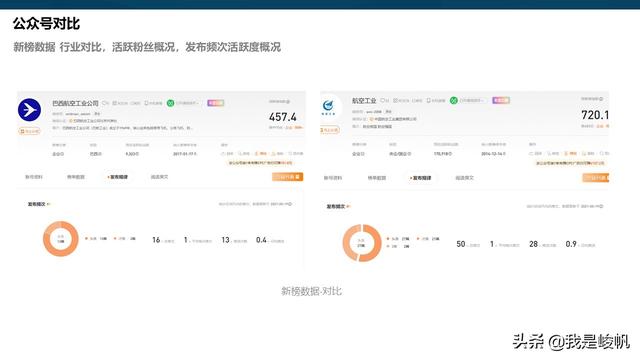Open the blue Embraer arrow logo avatar
640x360 pixels.
pos(29,110)
